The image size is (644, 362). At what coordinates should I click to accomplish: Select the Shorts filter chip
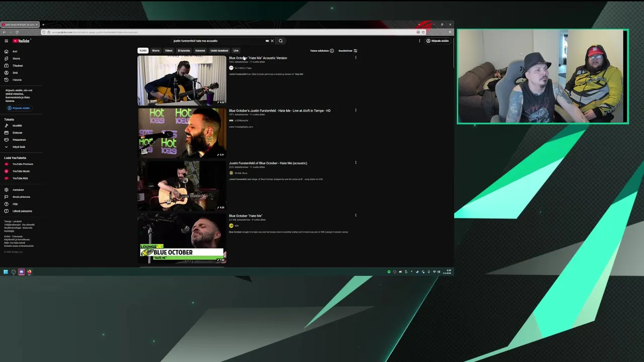pyautogui.click(x=155, y=50)
